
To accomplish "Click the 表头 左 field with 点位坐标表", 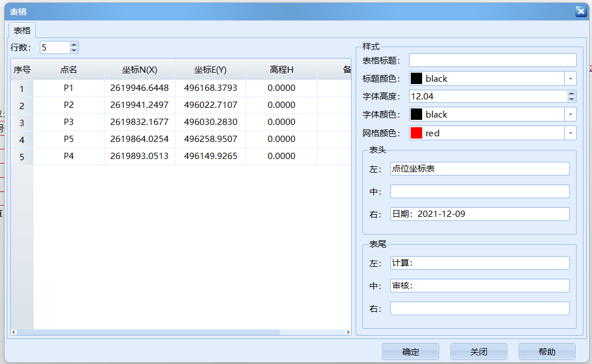I will [480, 169].
